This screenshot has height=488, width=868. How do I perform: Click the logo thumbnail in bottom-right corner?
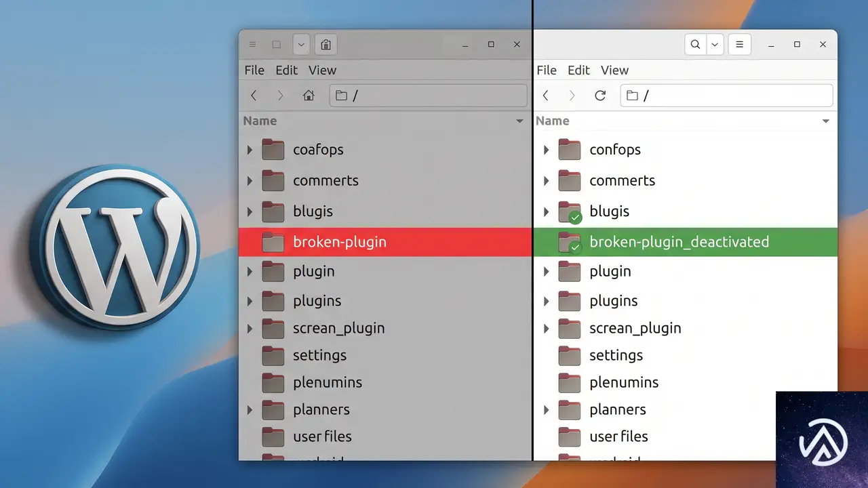click(822, 439)
